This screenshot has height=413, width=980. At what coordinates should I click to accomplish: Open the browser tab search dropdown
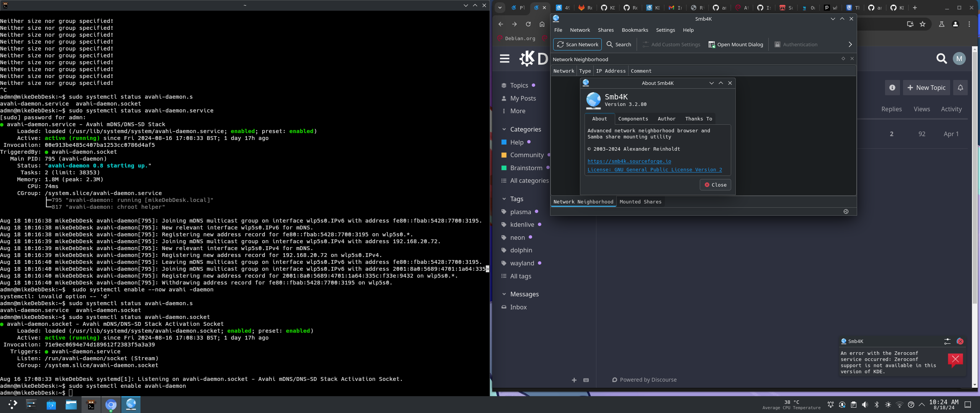(x=500, y=8)
